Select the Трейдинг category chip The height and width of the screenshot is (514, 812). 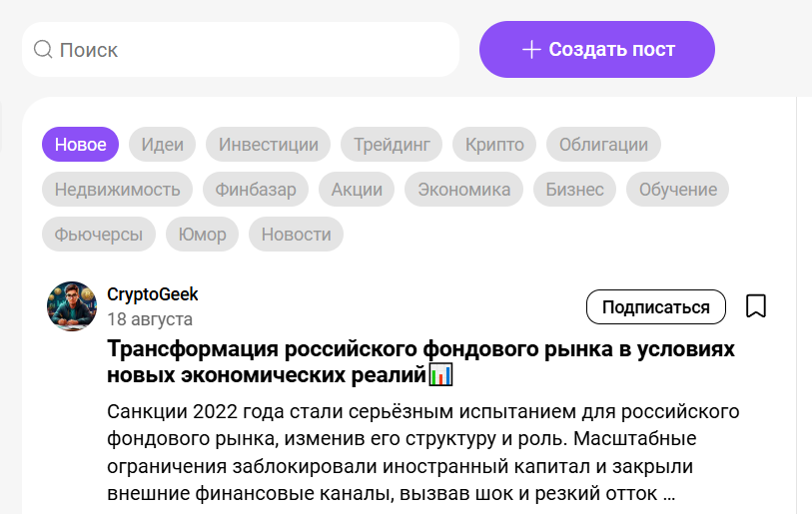pyautogui.click(x=391, y=144)
